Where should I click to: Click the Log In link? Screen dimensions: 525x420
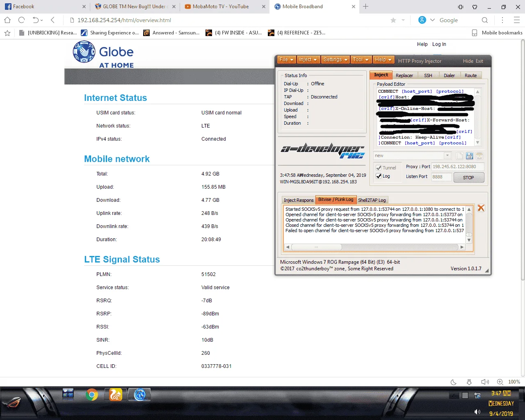tap(439, 44)
